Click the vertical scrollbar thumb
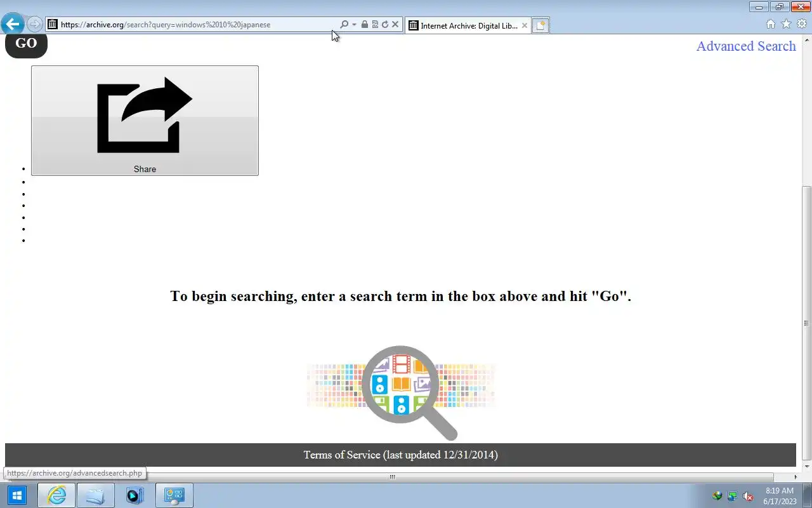Image resolution: width=812 pixels, height=508 pixels. click(807, 323)
